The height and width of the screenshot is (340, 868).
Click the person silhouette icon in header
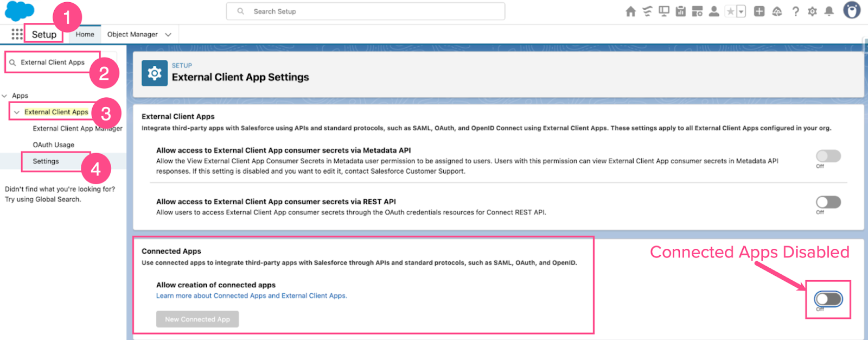pyautogui.click(x=714, y=11)
